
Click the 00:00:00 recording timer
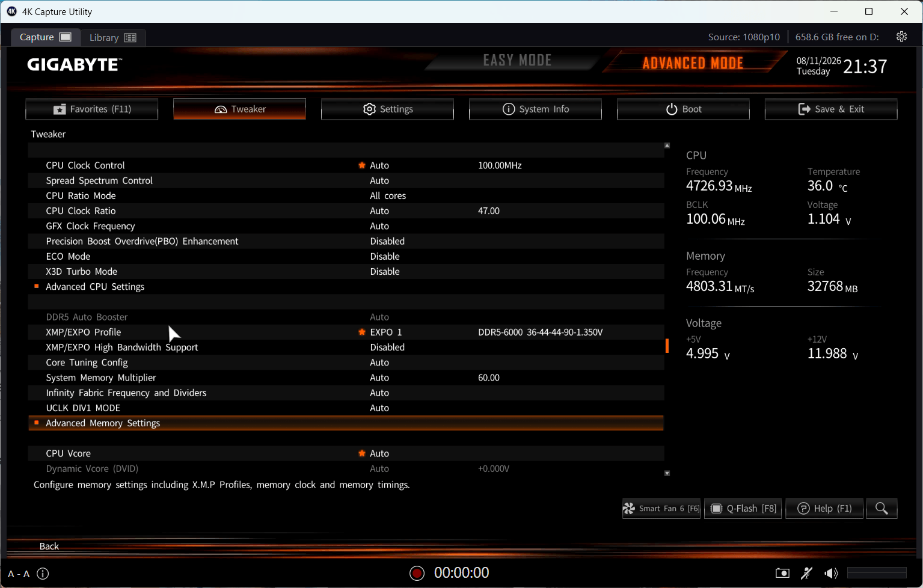pyautogui.click(x=462, y=573)
